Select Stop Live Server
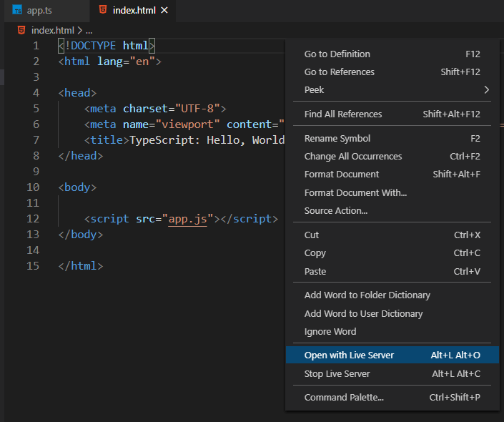The image size is (504, 422). pyautogui.click(x=338, y=373)
